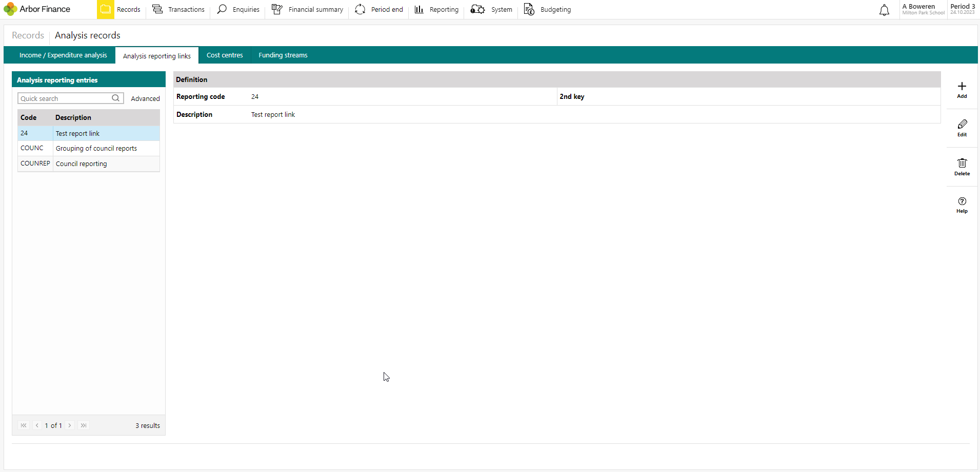Open the Reporting menu
This screenshot has width=980, height=472.
(x=444, y=9)
